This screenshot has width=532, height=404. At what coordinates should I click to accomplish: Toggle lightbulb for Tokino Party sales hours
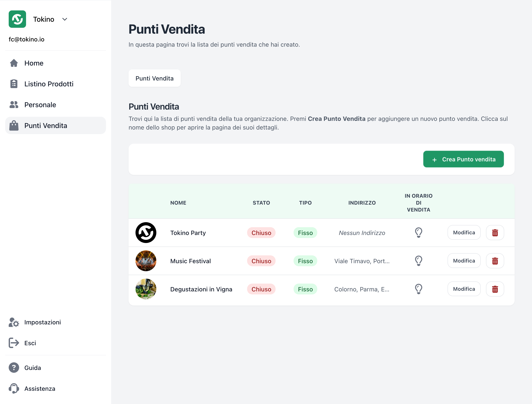[x=418, y=233]
